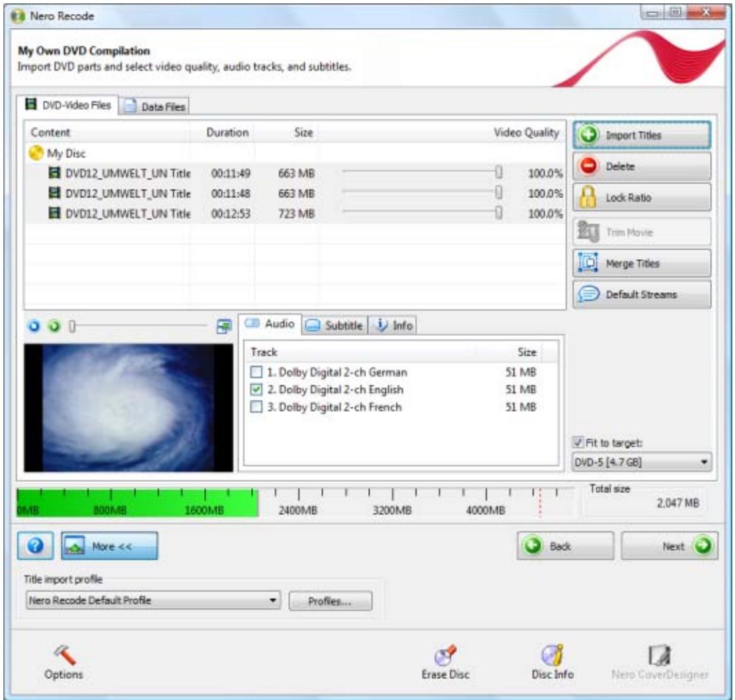Open the Options hammer icon

(63, 662)
